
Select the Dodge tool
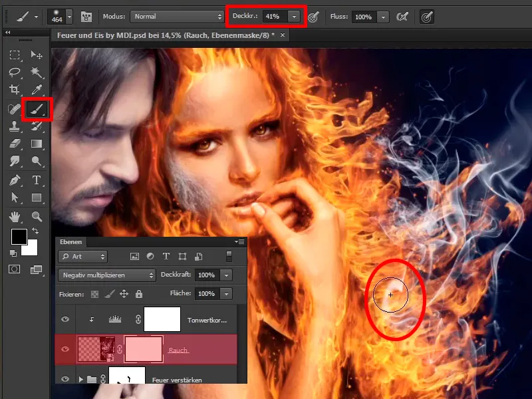pos(37,160)
